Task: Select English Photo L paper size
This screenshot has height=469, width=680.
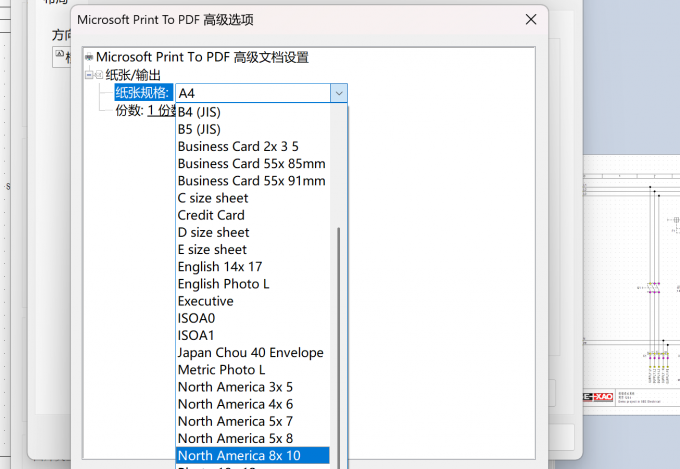Action: click(253, 284)
